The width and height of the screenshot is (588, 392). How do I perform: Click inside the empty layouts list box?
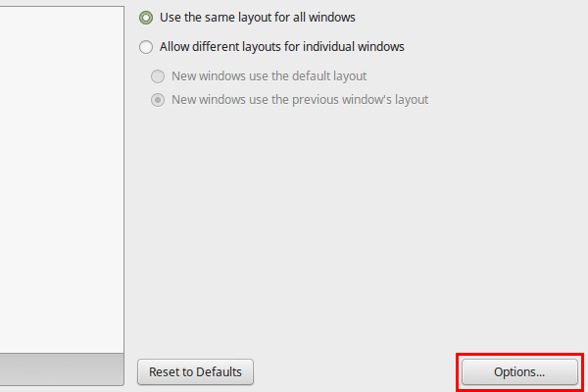62,179
